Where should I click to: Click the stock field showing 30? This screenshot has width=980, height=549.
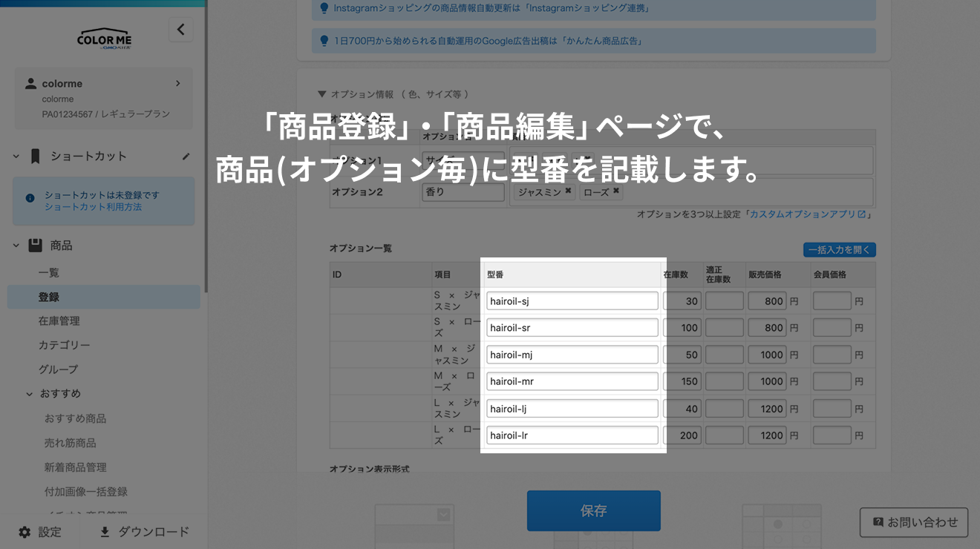click(x=682, y=301)
